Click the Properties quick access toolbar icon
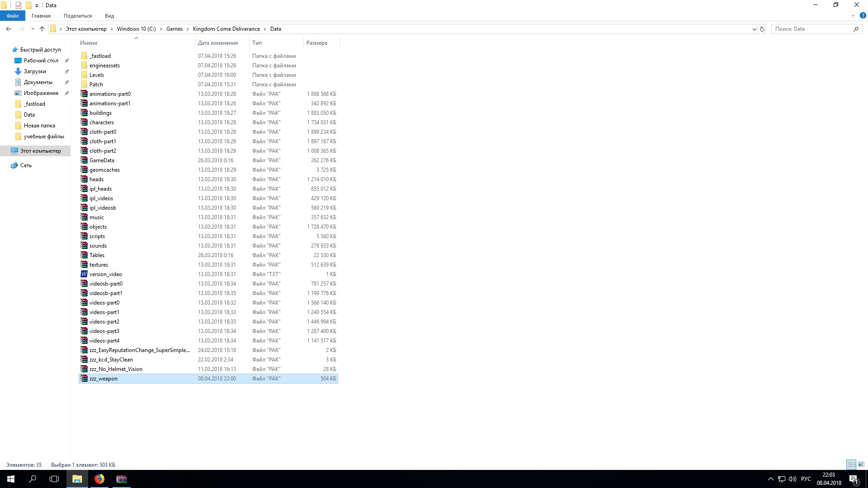This screenshot has width=868, height=488. (19, 5)
